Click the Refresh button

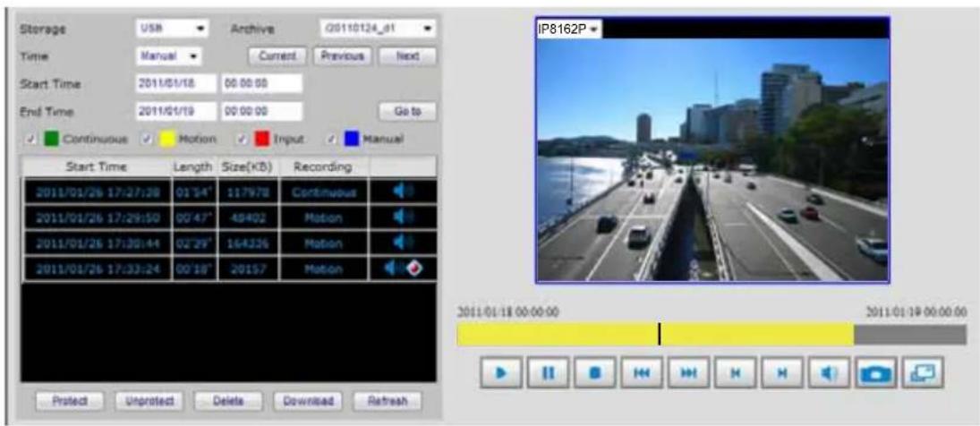[x=388, y=400]
